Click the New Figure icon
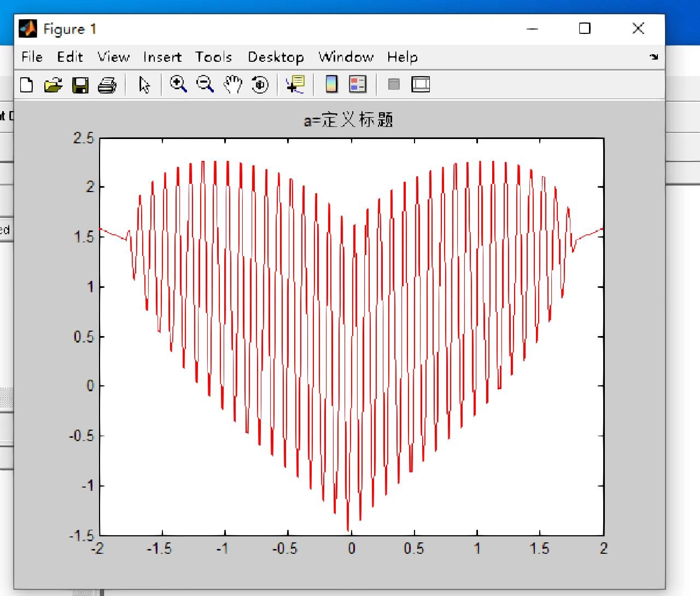The height and width of the screenshot is (596, 700). pyautogui.click(x=26, y=85)
